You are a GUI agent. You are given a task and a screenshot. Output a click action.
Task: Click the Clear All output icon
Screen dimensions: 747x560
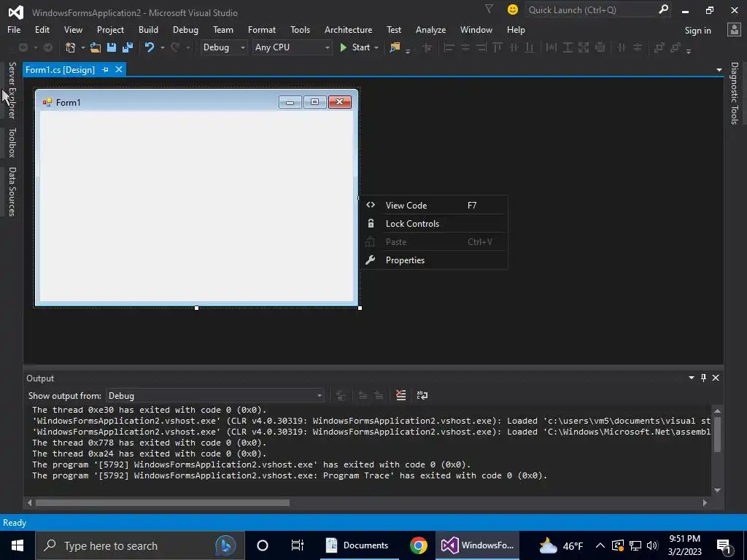click(400, 395)
